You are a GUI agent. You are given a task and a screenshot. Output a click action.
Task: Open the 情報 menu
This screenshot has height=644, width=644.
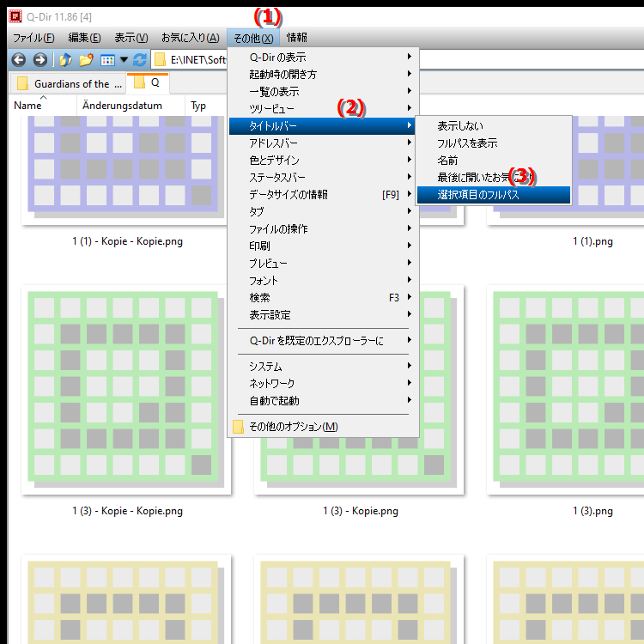[296, 38]
